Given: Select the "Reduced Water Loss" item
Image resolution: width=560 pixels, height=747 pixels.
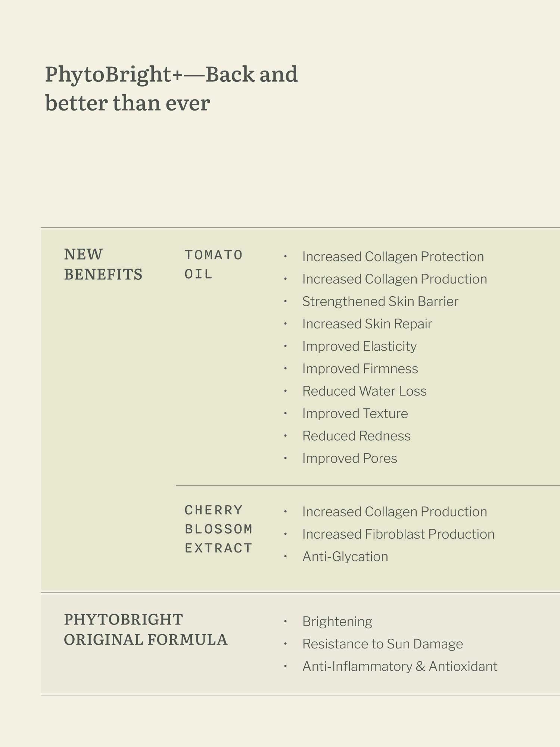Looking at the screenshot, I should (364, 391).
